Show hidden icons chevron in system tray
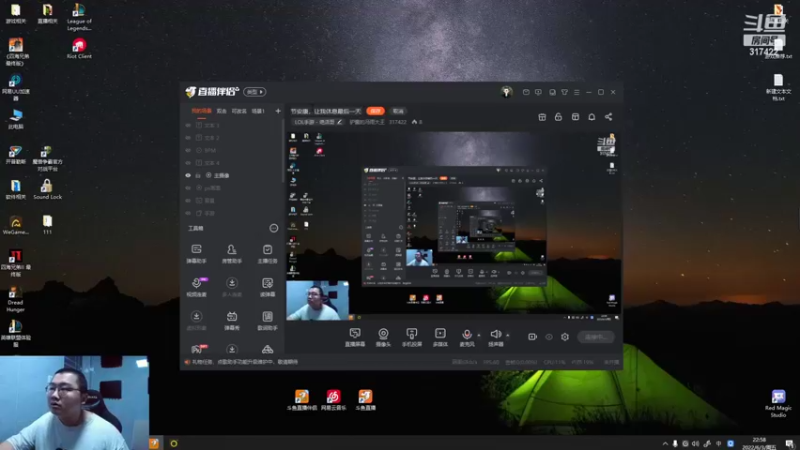The image size is (800, 450). coord(665,443)
